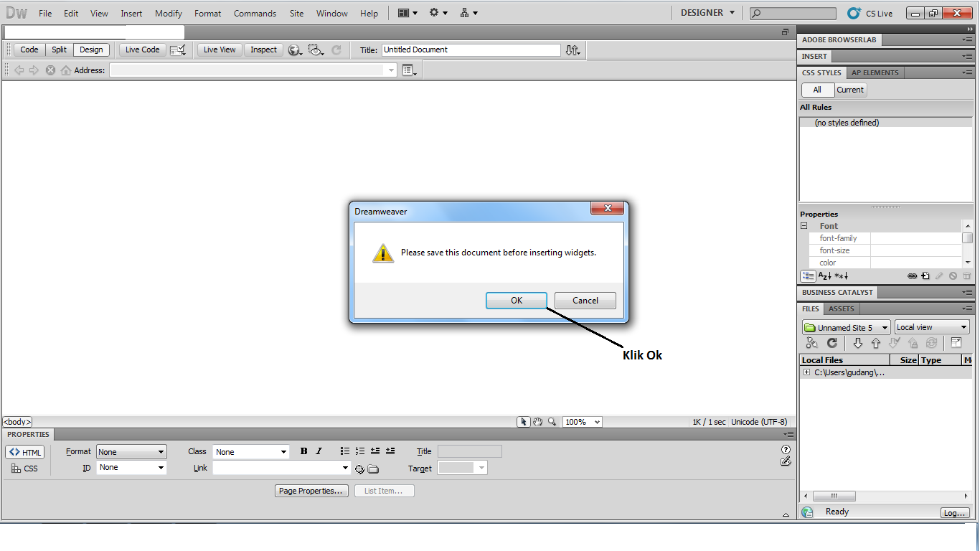Open the Address field dropdown
The height and width of the screenshot is (551, 980).
(391, 70)
